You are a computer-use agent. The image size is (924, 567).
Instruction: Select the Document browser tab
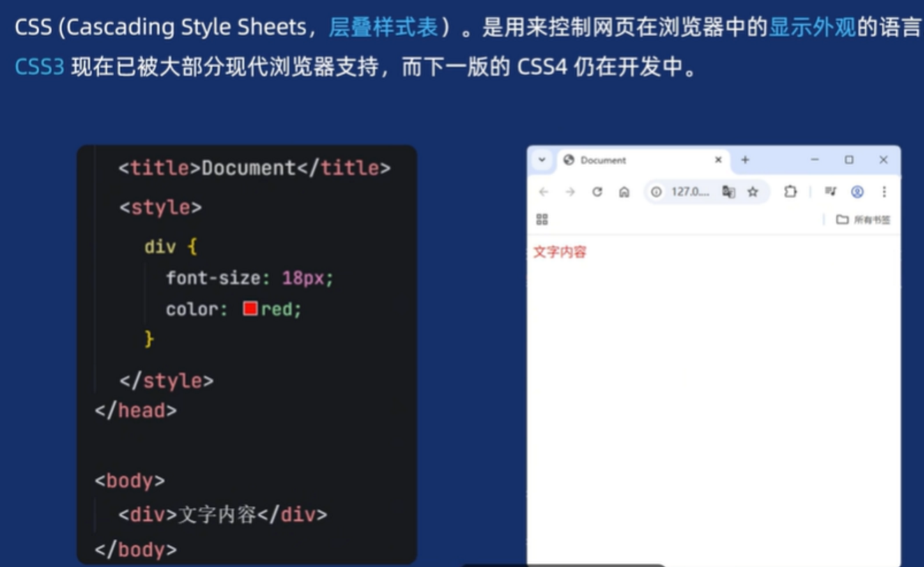point(643,160)
